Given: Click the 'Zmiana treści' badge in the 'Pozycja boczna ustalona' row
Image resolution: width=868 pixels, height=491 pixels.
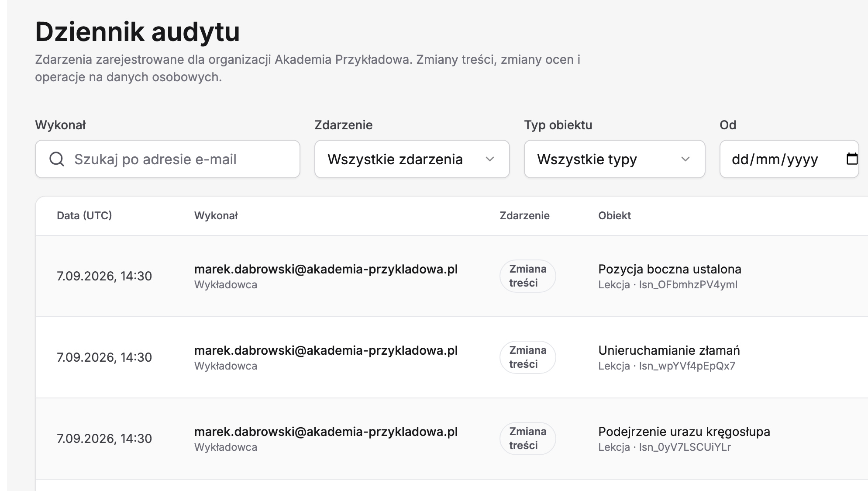Looking at the screenshot, I should click(527, 276).
